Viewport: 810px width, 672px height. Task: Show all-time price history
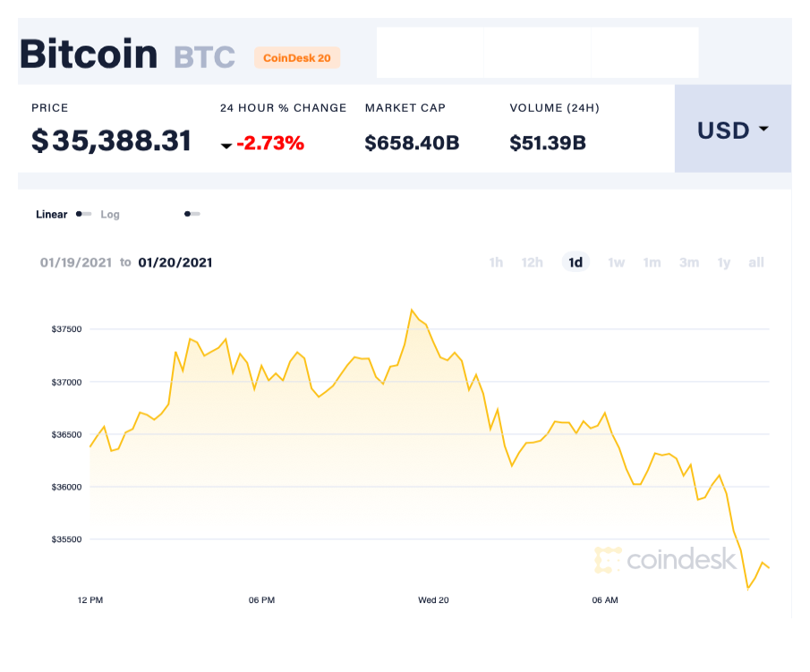[756, 262]
